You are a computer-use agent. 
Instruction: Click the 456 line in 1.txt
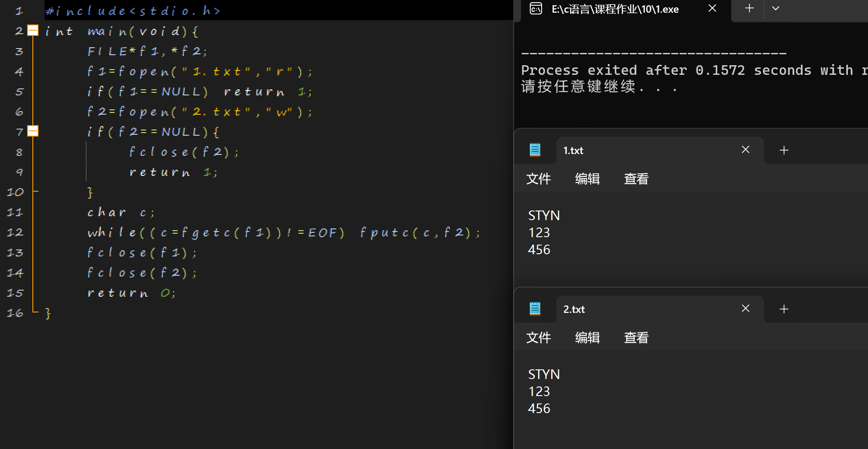click(x=539, y=249)
